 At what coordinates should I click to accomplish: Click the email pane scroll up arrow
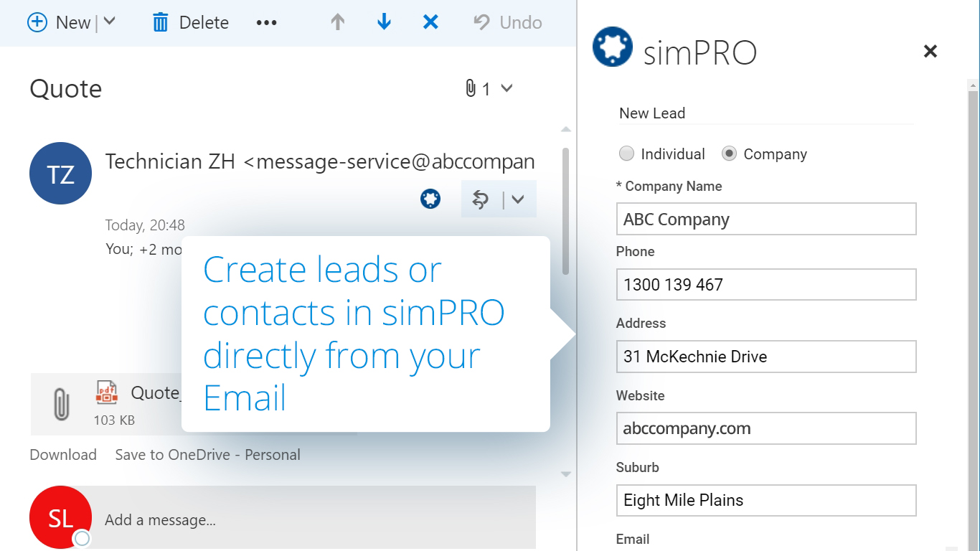pos(566,130)
